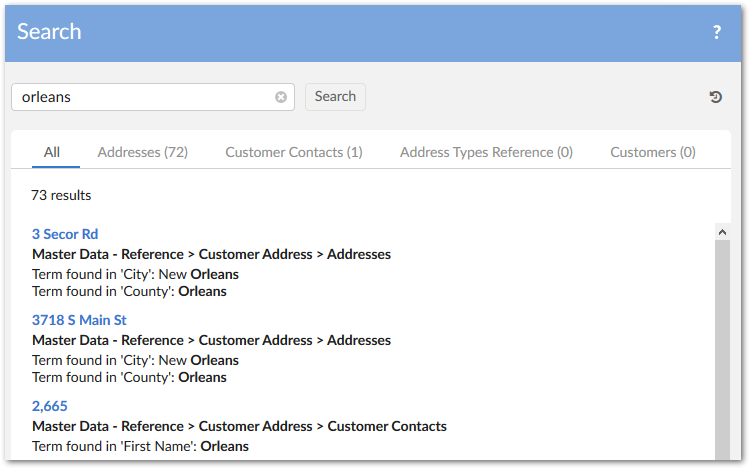
Task: Click the breadcrumb path under 3 Secor Rd
Action: [211, 254]
